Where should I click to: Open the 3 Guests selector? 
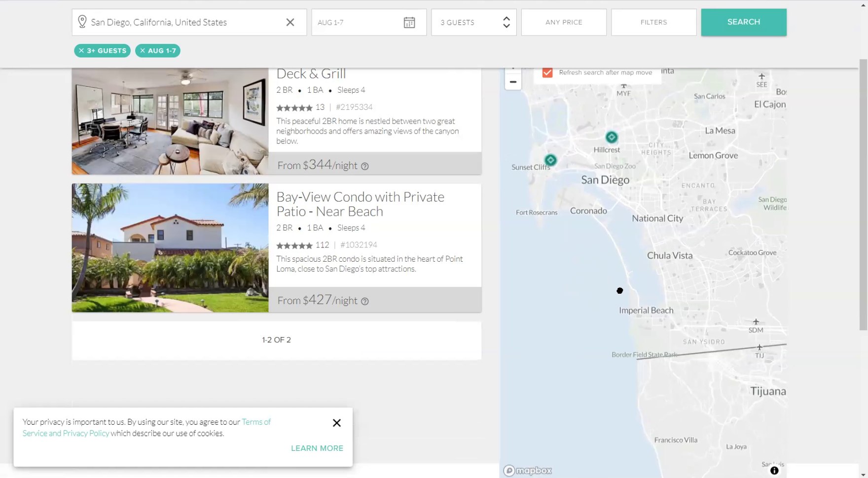473,22
